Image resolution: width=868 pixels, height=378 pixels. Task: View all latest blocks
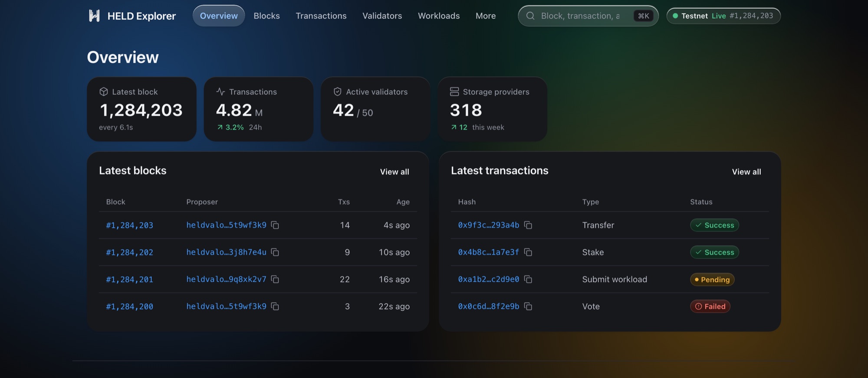click(x=395, y=172)
